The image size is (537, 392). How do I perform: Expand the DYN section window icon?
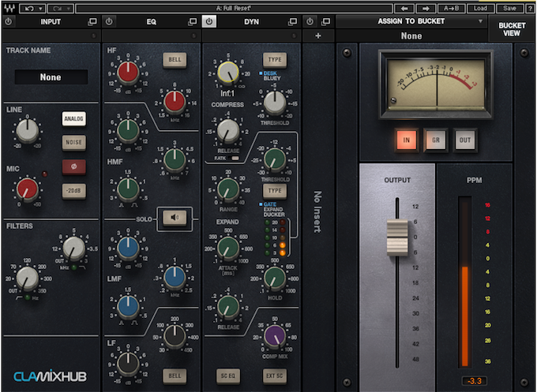[292, 21]
